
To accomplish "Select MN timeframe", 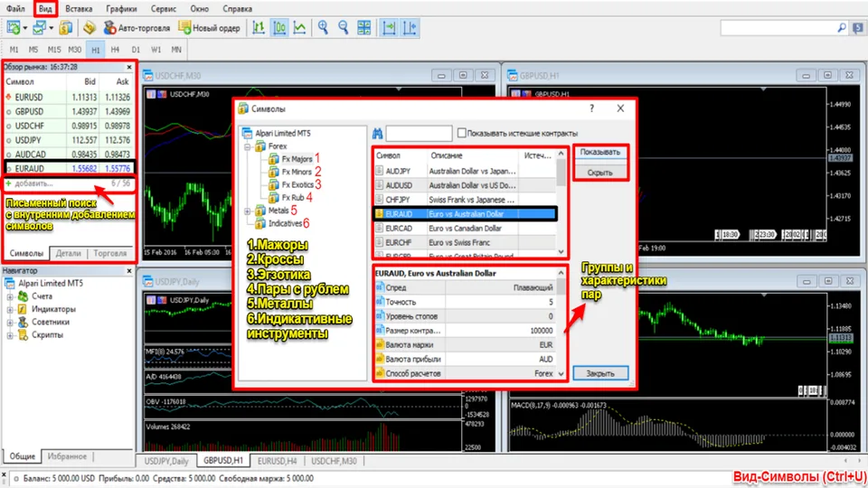I will pos(176,50).
